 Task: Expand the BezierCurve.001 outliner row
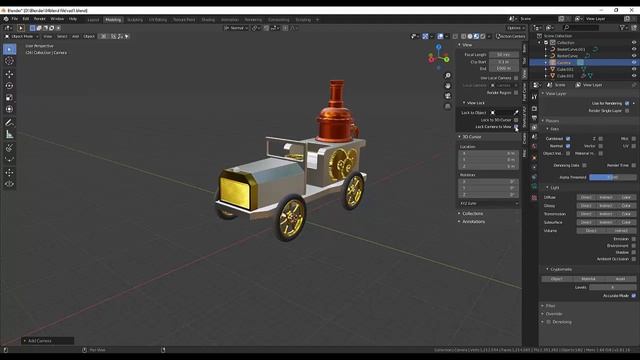point(546,49)
